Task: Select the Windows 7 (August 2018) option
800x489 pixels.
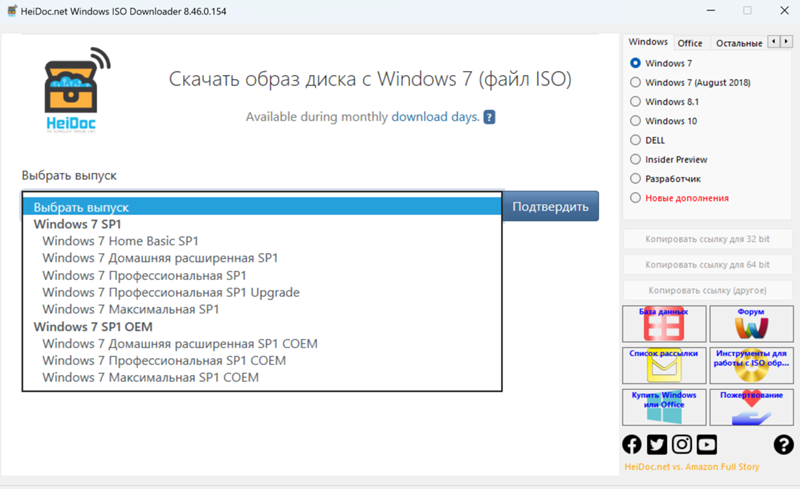Action: click(x=635, y=82)
